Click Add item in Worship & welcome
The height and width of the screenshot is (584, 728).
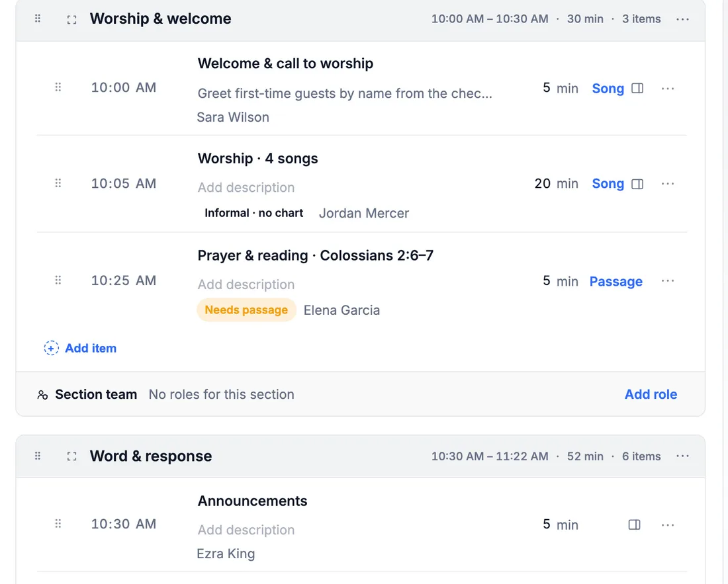(x=80, y=348)
